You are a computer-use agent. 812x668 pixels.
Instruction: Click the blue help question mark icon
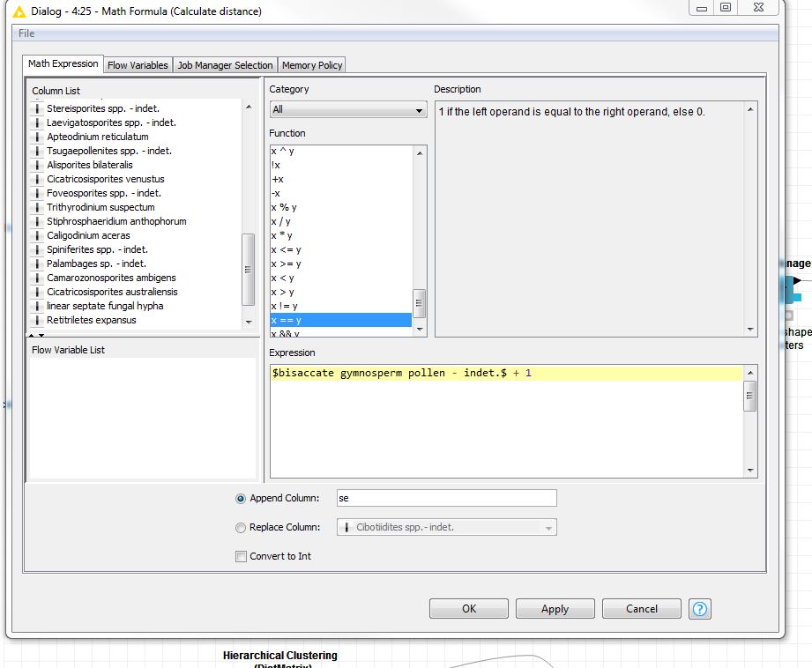coord(701,609)
